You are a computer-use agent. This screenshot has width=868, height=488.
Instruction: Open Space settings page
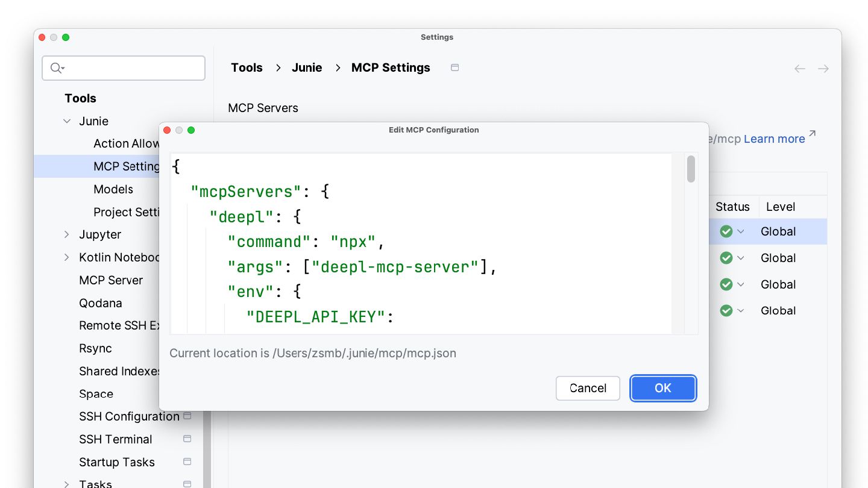point(96,394)
